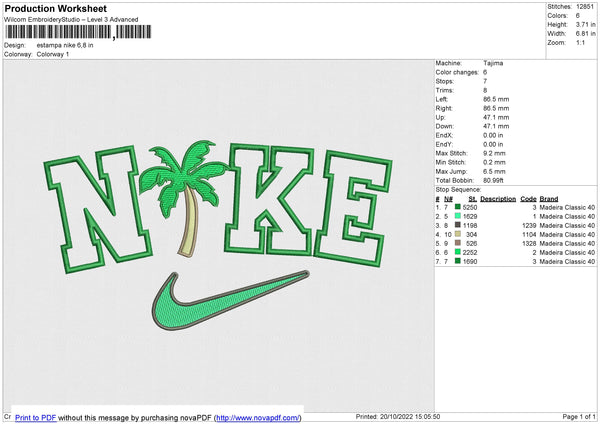The image size is (600, 424).
Task: Select the "Colorway 1" value
Action: [x=53, y=54]
